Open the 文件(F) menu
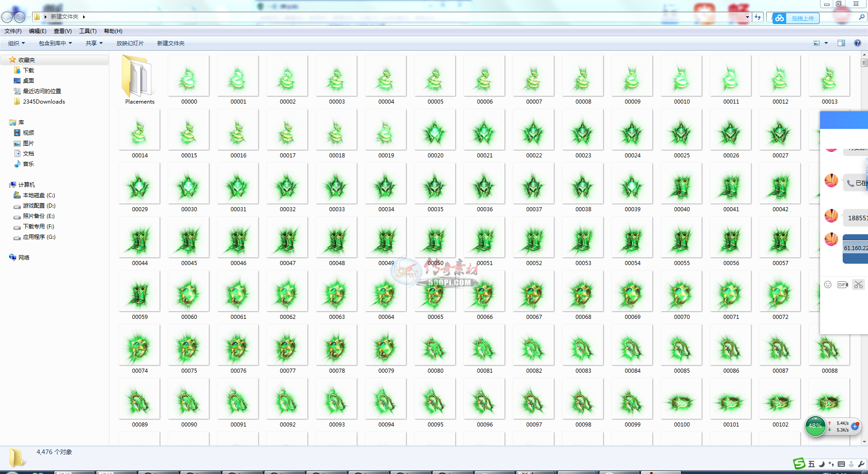Viewport: 868px width, 474px height. (13, 31)
